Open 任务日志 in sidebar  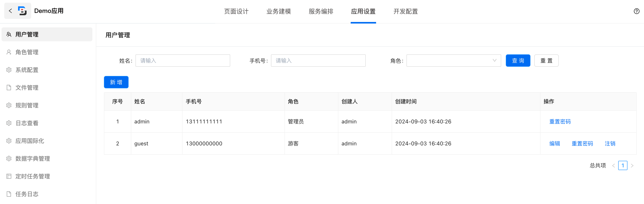tap(47, 194)
